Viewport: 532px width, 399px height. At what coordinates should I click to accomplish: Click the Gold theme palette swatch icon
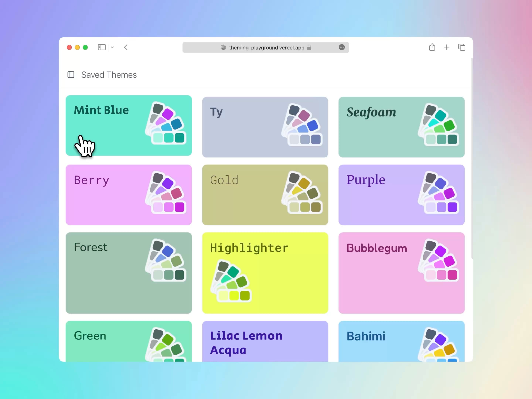click(302, 192)
